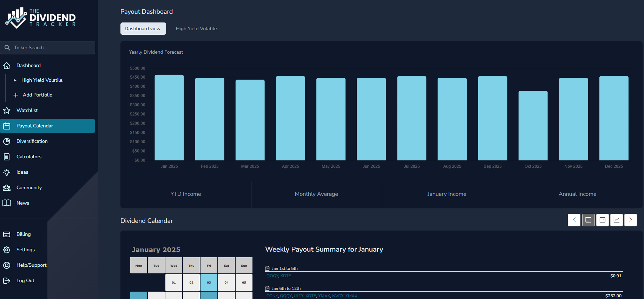Go to next month in calendar
Image resolution: width=644 pixels, height=299 pixels.
pos(630,220)
